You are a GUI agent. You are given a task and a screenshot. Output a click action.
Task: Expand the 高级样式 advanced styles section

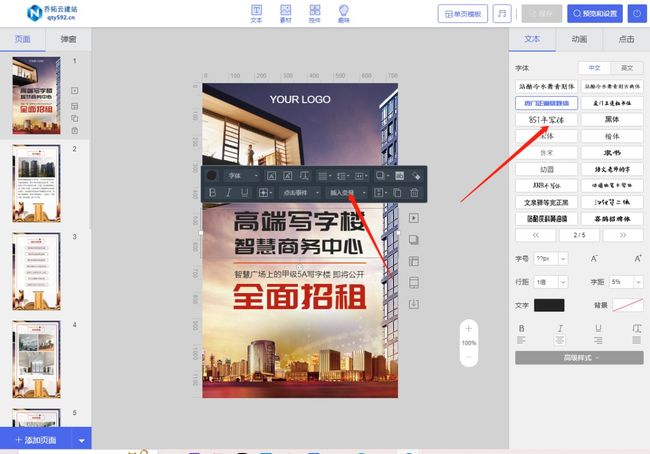click(x=579, y=358)
